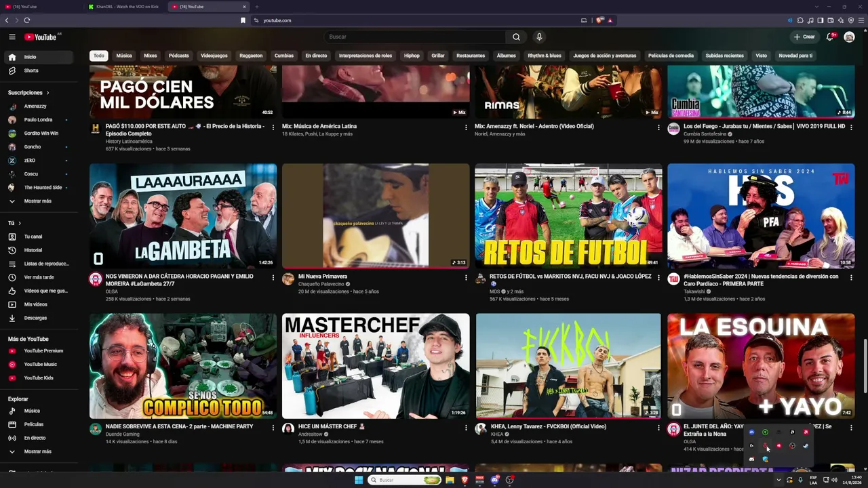Image resolution: width=868 pixels, height=488 pixels.
Task: Select the Todo filter chip
Action: 99,56
